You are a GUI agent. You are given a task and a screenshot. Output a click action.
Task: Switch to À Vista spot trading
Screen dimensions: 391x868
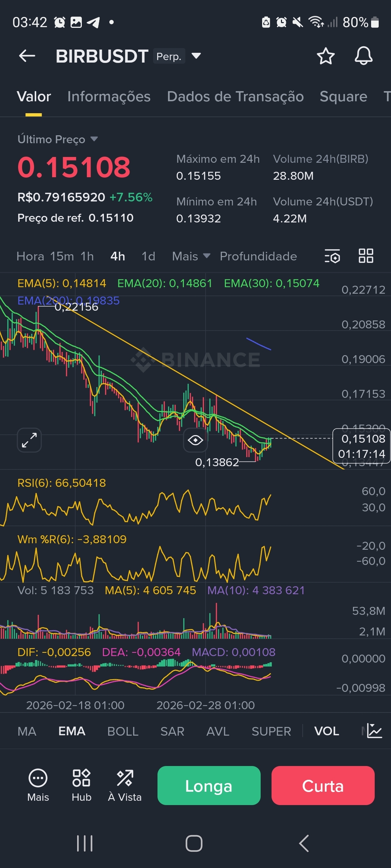click(x=125, y=786)
